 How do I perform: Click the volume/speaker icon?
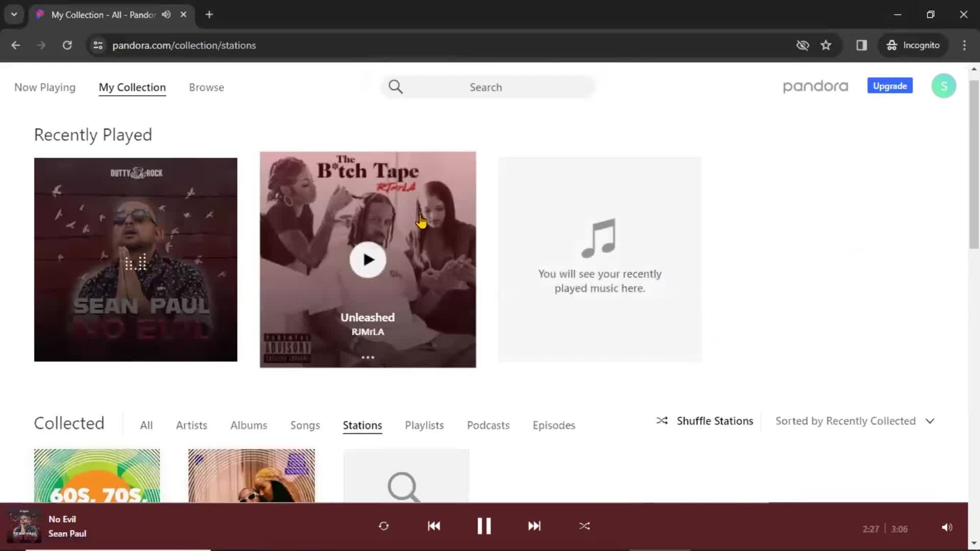point(947,527)
